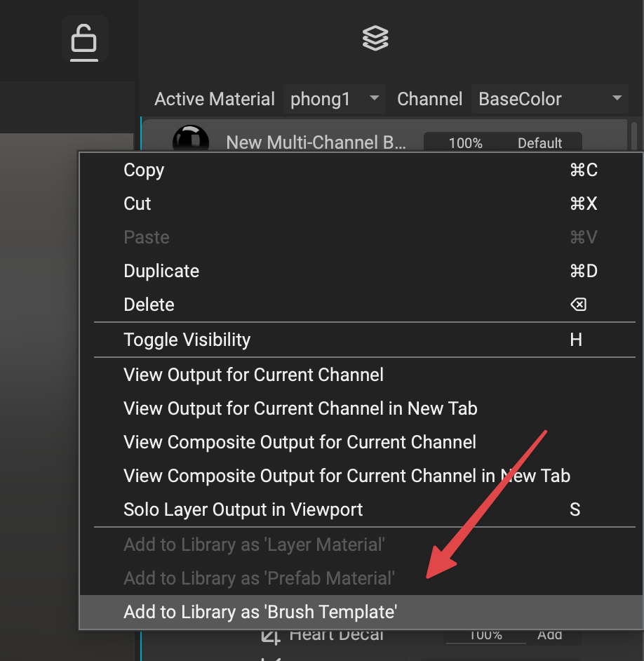644x661 pixels.
Task: Open the Active Material phong1 dropdown
Action: click(334, 99)
